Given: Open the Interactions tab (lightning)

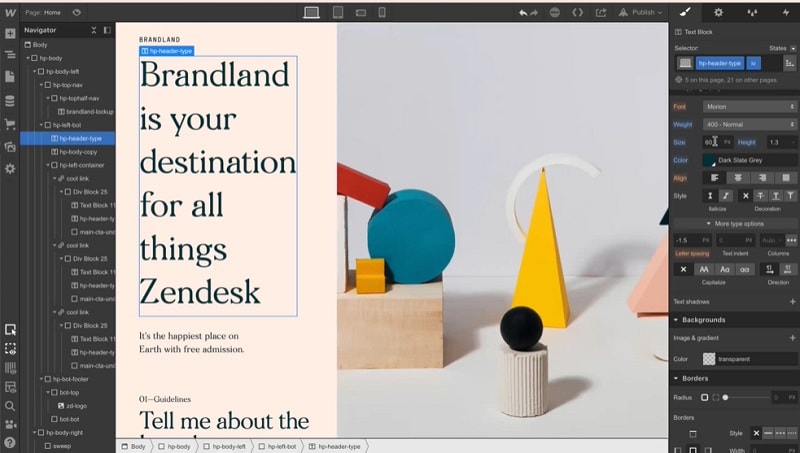Looking at the screenshot, I should (786, 12).
